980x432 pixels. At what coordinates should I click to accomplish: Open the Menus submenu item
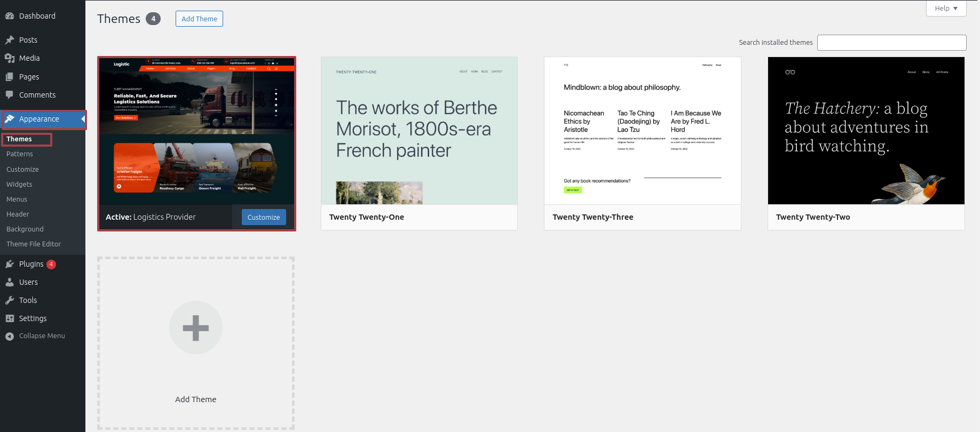click(x=17, y=199)
